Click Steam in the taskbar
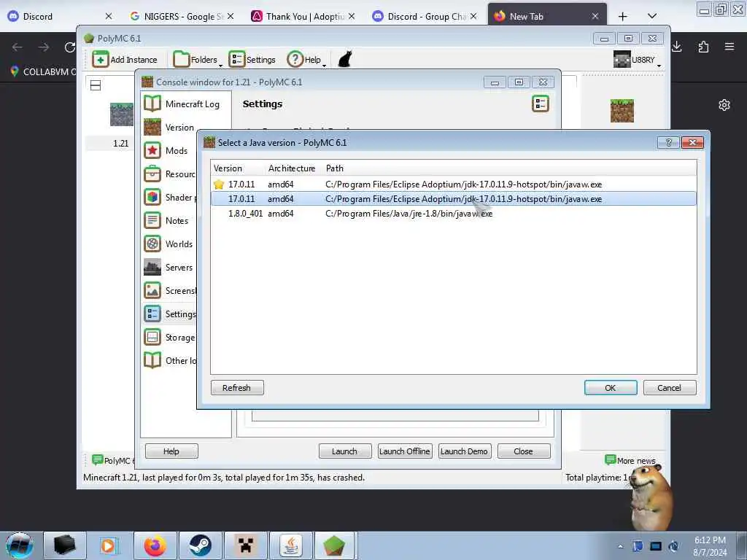Viewport: 747px width, 560px height. point(200,545)
